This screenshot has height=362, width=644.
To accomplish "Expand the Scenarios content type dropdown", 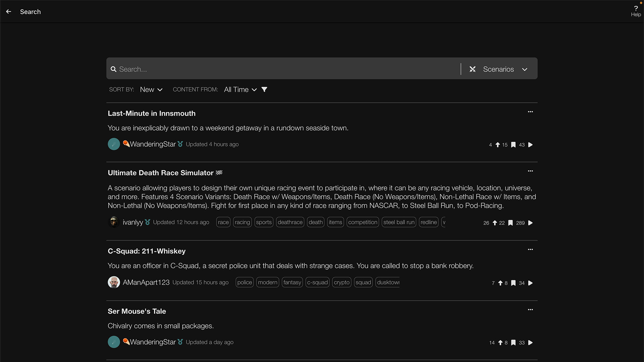I will [x=525, y=69].
